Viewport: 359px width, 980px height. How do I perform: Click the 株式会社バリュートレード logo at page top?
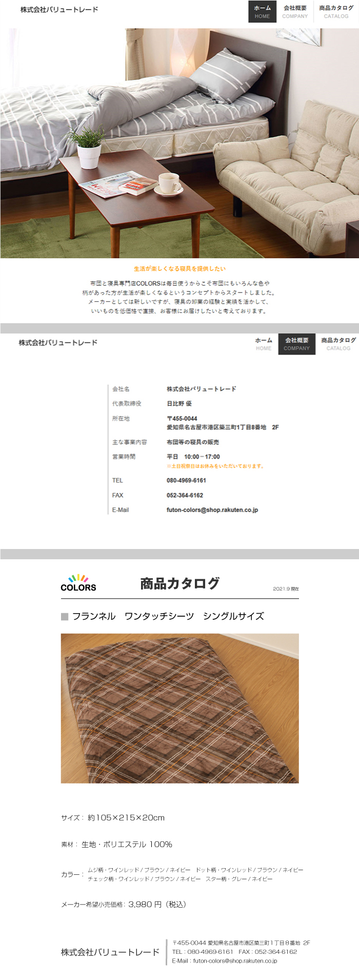click(59, 9)
